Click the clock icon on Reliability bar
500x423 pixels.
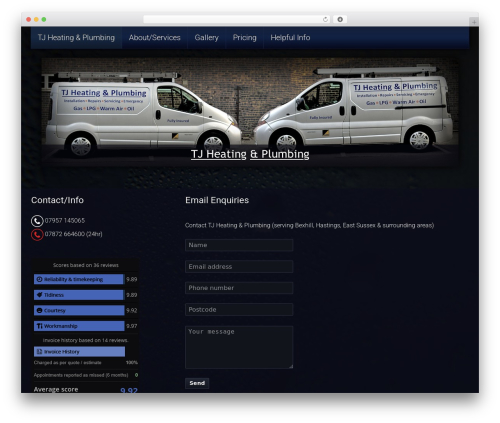[x=39, y=279]
